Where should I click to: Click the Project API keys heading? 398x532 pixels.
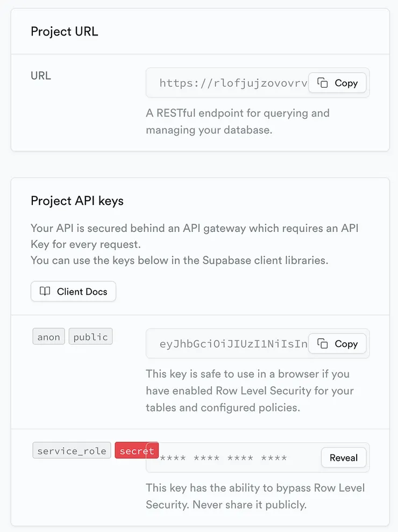[77, 201]
